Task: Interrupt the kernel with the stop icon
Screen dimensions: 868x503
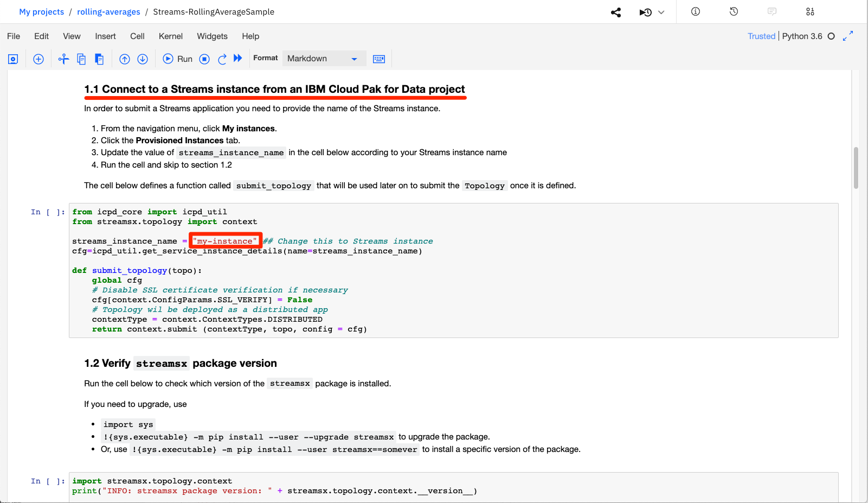Action: pos(204,59)
